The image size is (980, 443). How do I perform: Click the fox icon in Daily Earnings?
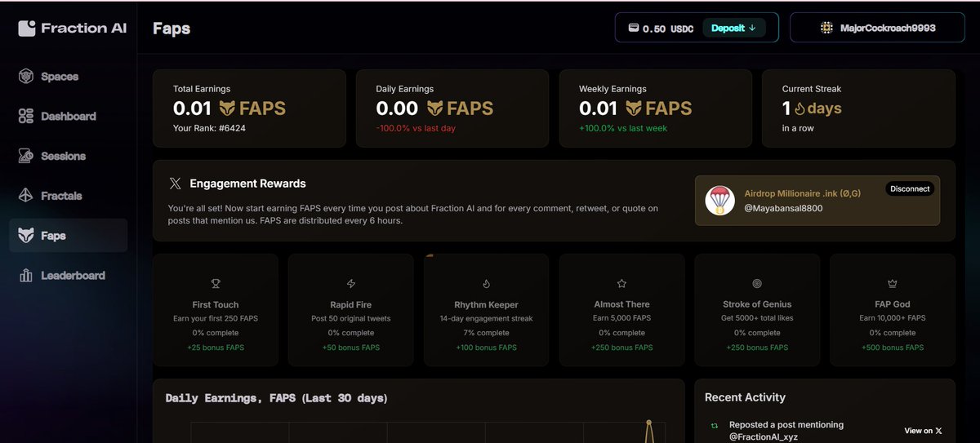(434, 109)
